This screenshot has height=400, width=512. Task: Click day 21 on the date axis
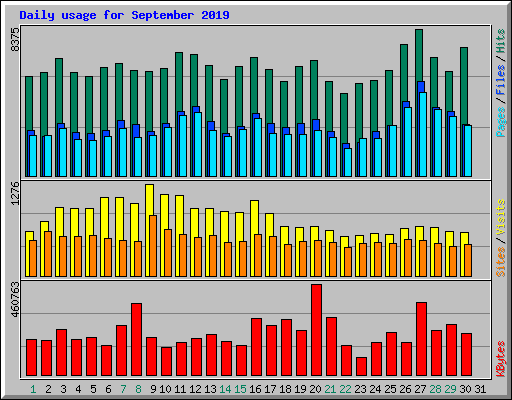(330, 389)
